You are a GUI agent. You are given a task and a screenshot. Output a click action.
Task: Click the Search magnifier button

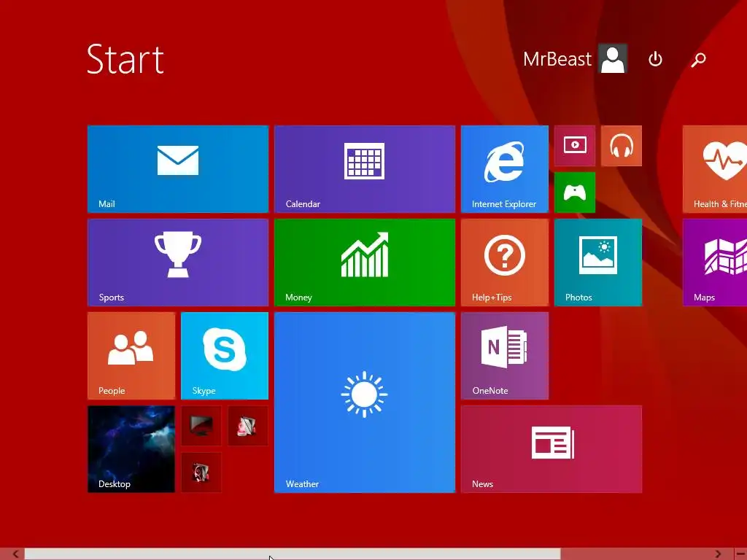point(698,60)
